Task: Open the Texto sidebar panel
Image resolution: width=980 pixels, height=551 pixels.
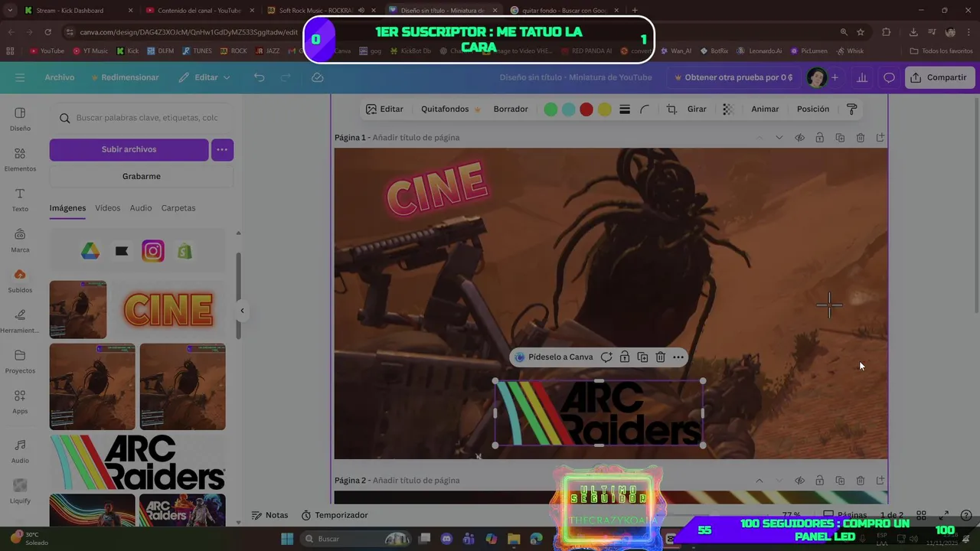Action: (20, 200)
